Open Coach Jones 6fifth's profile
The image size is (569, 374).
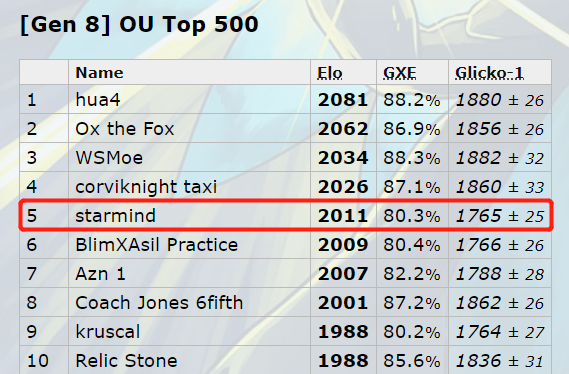pyautogui.click(x=159, y=303)
